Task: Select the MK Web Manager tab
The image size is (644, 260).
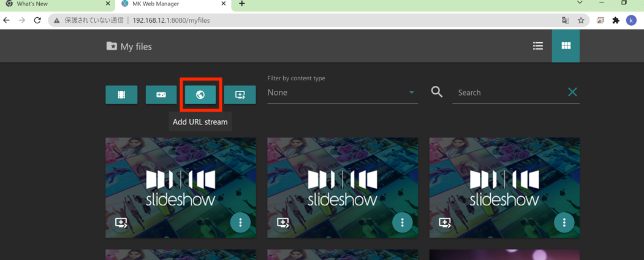Action: tap(174, 4)
